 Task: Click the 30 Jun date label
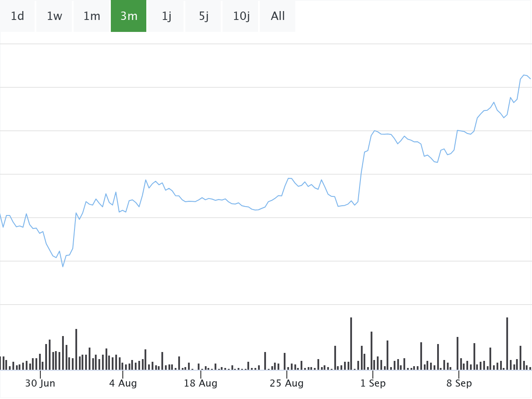point(40,383)
